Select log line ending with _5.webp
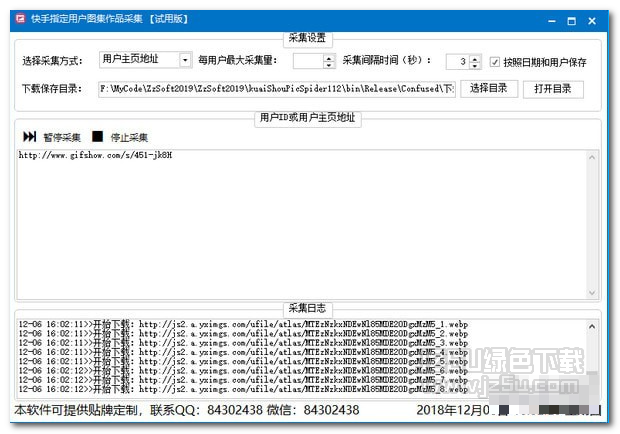Viewport: 620px width, 434px height. (243, 361)
